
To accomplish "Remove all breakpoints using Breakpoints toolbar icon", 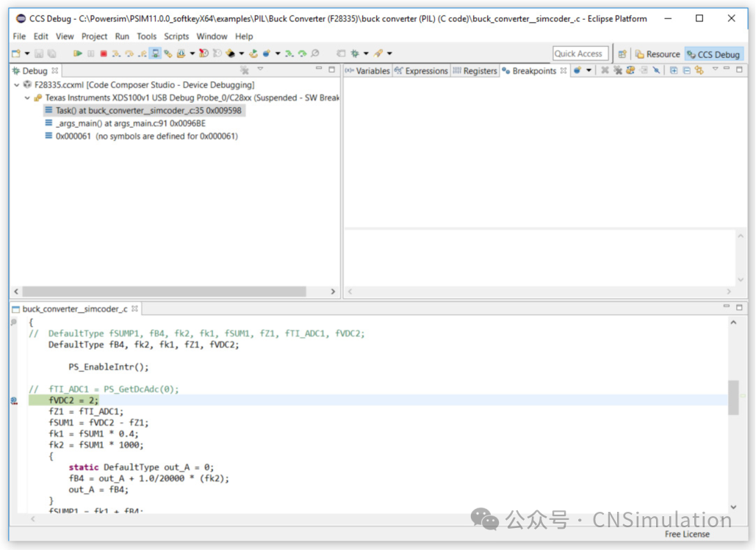I will pos(617,70).
